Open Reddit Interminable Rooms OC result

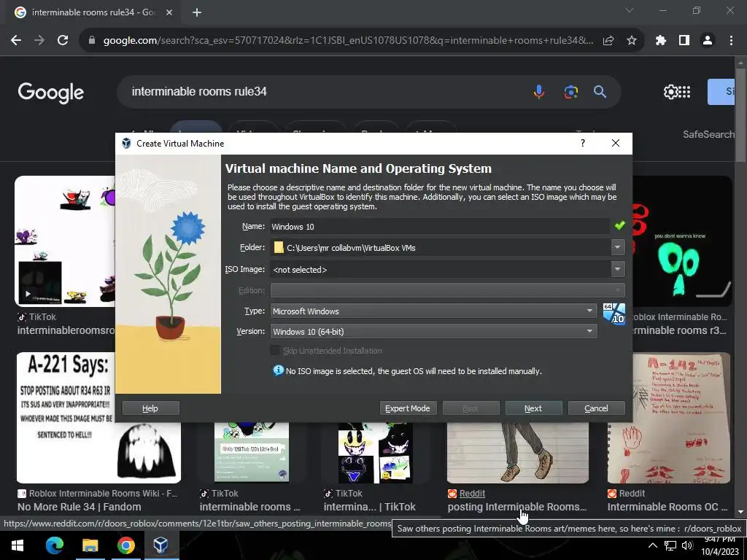(667, 507)
